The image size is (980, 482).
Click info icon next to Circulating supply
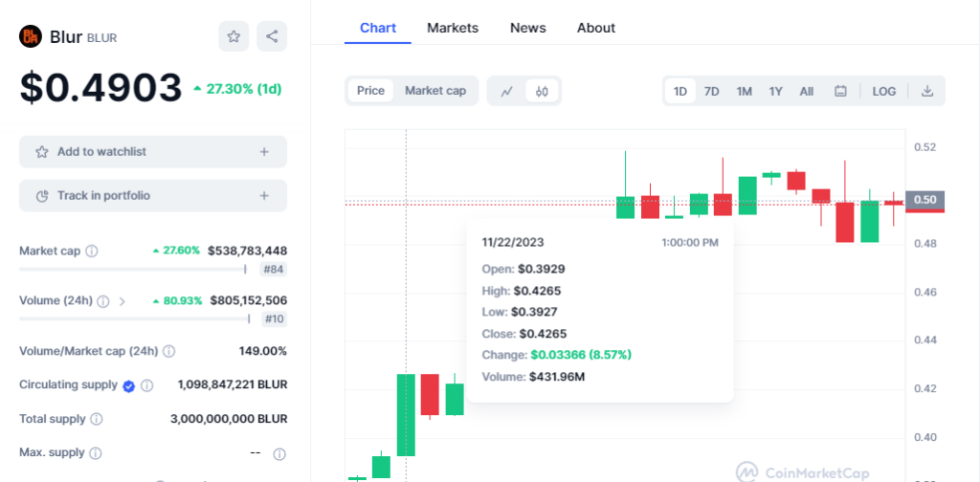(x=146, y=385)
